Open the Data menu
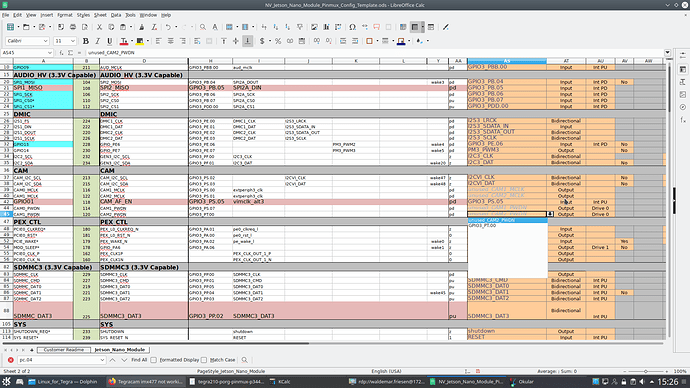 [116, 15]
